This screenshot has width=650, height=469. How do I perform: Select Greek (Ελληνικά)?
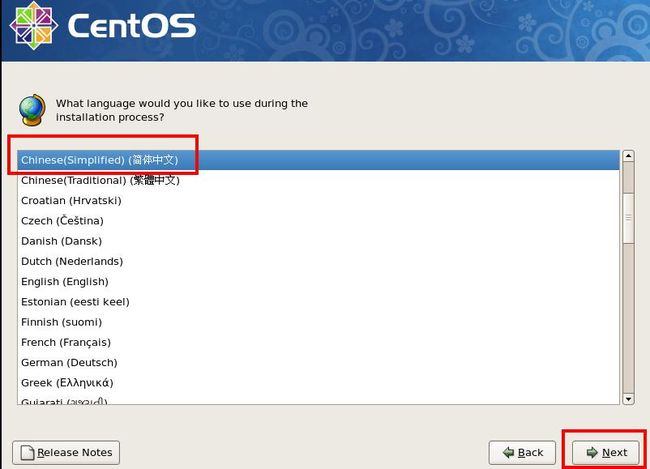tap(318, 383)
